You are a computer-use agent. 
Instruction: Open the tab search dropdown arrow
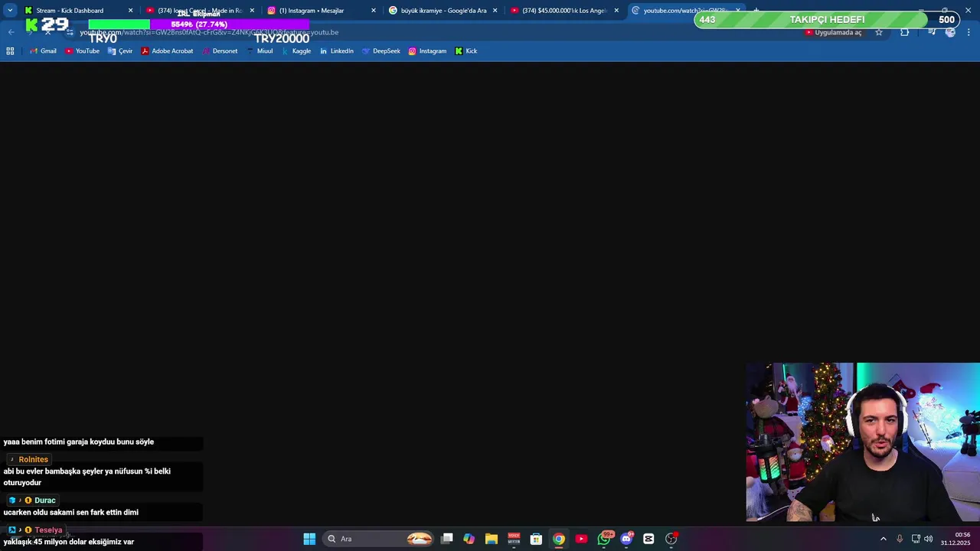[x=10, y=11]
